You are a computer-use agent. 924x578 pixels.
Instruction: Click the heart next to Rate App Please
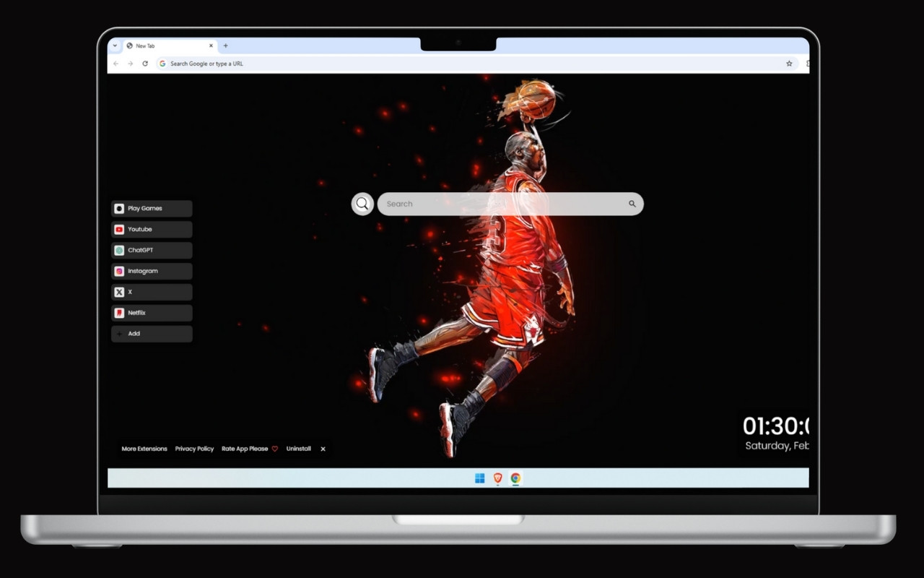click(276, 449)
